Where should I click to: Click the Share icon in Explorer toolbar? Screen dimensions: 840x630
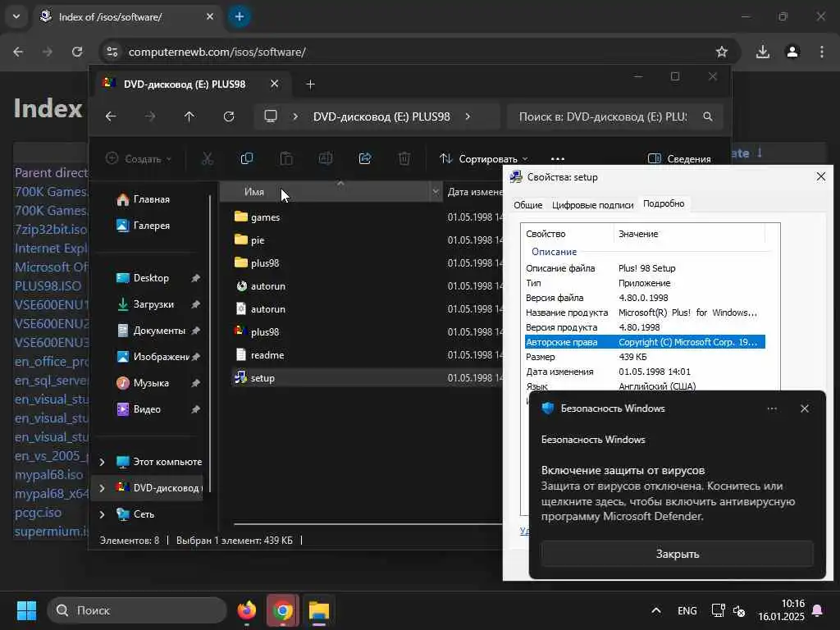[x=365, y=158]
